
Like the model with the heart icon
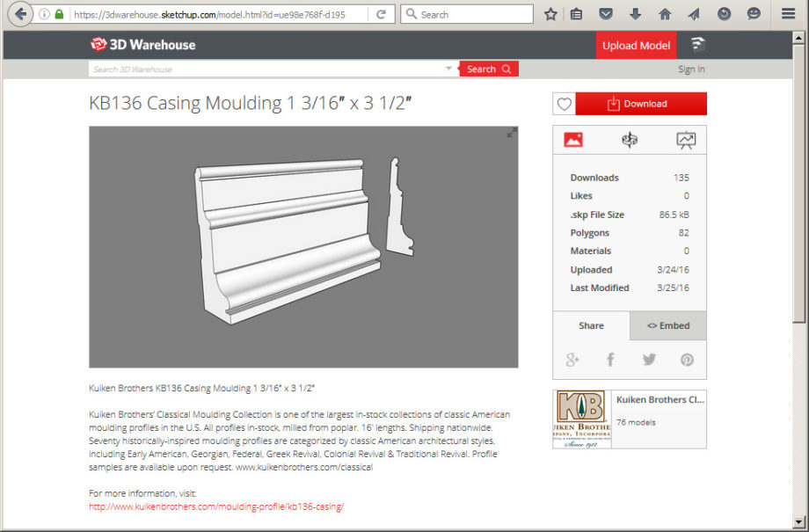[x=565, y=104]
